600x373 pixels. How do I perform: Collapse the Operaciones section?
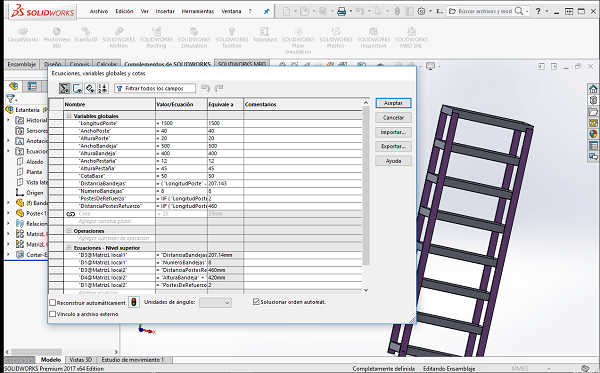(69, 231)
